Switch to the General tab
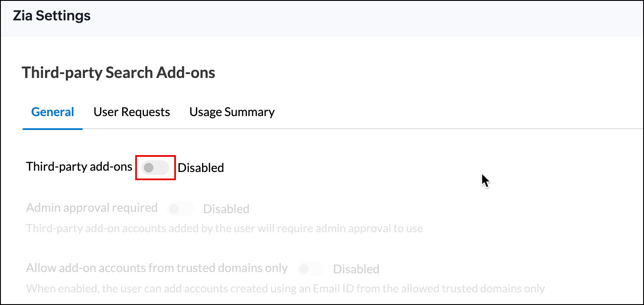The height and width of the screenshot is (305, 644). [52, 112]
